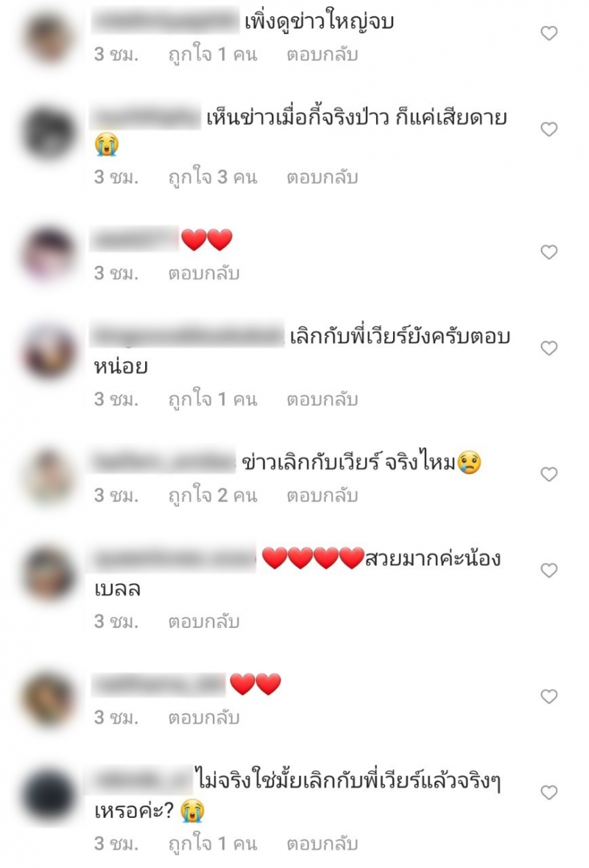Tap the heart next to 'สวยมากค่ะน้องเบลล' comment
589x868 pixels.
point(549,570)
